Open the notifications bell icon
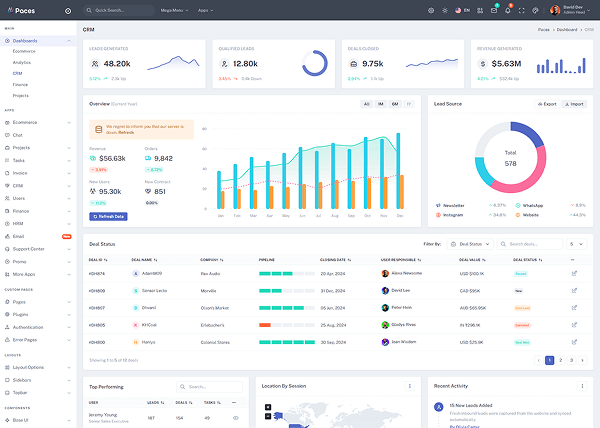 point(508,10)
